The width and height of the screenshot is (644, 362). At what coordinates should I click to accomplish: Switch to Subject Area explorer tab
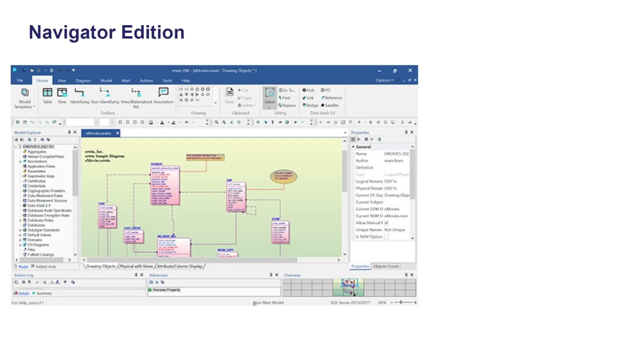tap(43, 266)
